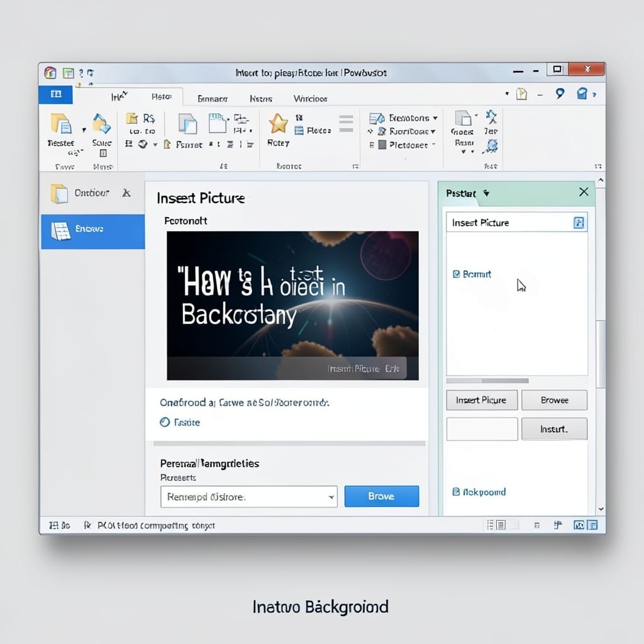Viewport: 644px width, 644px height.
Task: Open the small arrow after the circle icon
Action: point(155,145)
